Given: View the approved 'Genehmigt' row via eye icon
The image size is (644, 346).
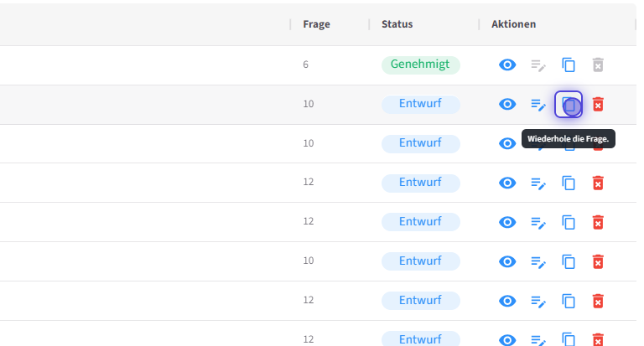Looking at the screenshot, I should [507, 65].
